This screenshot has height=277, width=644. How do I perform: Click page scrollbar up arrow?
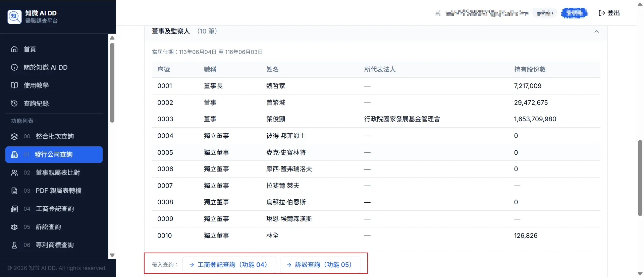(640, 4)
